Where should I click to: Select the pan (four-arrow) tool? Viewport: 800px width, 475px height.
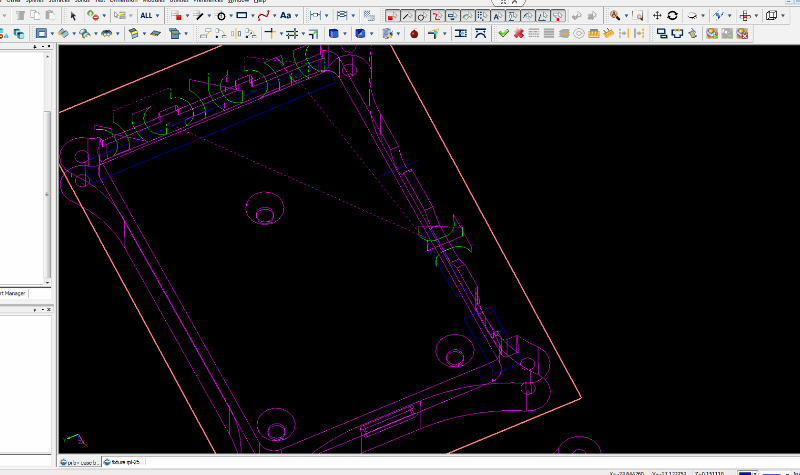click(657, 16)
